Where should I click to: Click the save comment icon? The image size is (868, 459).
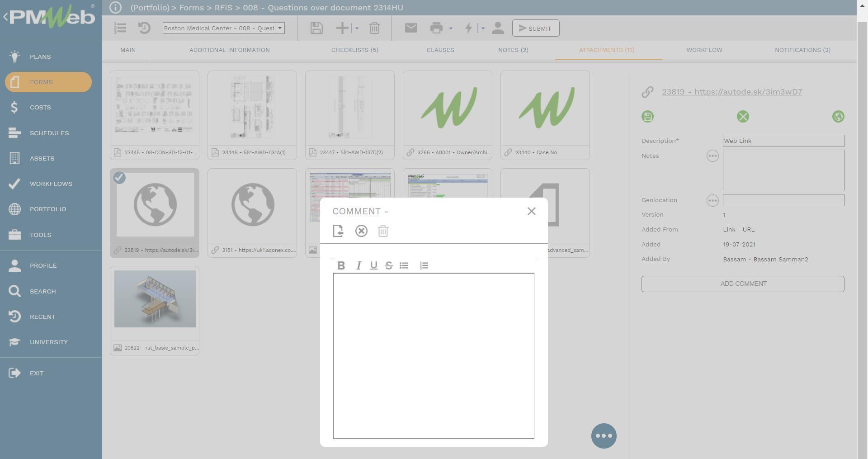click(338, 231)
